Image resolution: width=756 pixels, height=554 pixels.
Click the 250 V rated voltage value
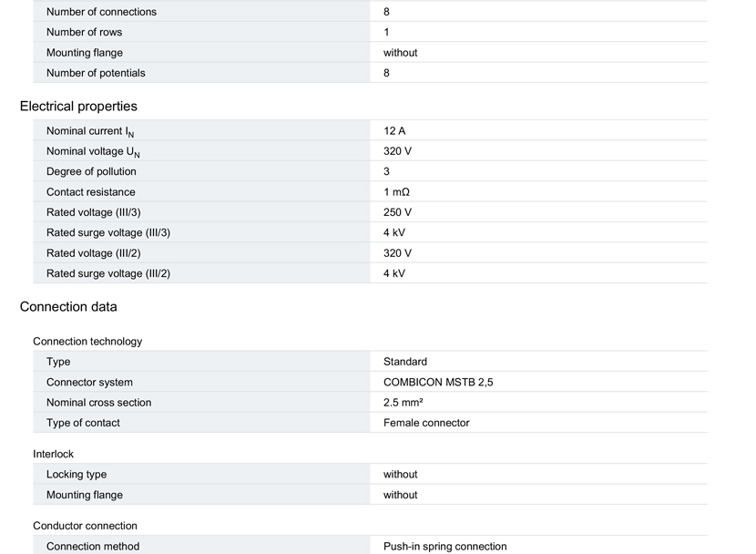pos(397,212)
